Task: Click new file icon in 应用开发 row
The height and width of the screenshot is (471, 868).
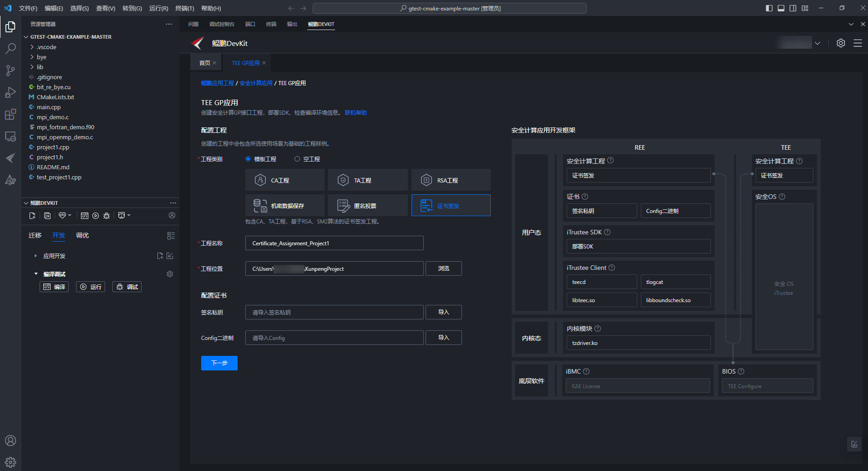Action: (160, 256)
